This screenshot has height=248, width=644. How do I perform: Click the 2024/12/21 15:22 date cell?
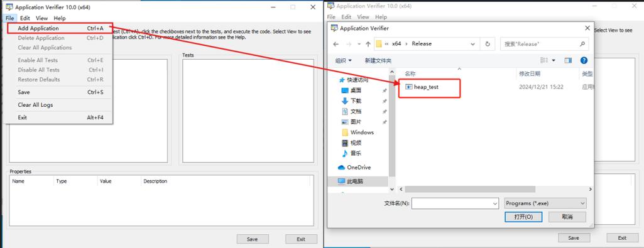pyautogui.click(x=541, y=87)
